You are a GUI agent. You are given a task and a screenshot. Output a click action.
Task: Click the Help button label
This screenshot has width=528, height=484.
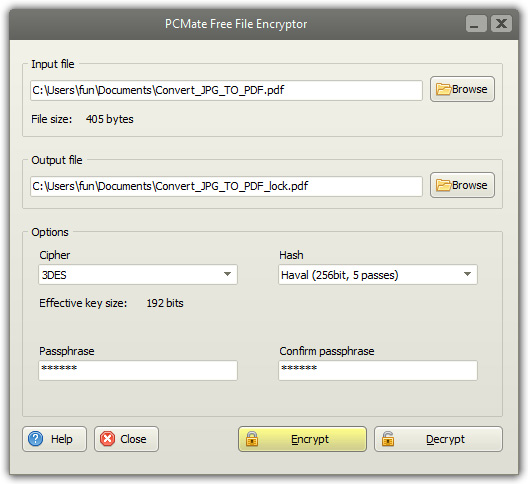62,439
